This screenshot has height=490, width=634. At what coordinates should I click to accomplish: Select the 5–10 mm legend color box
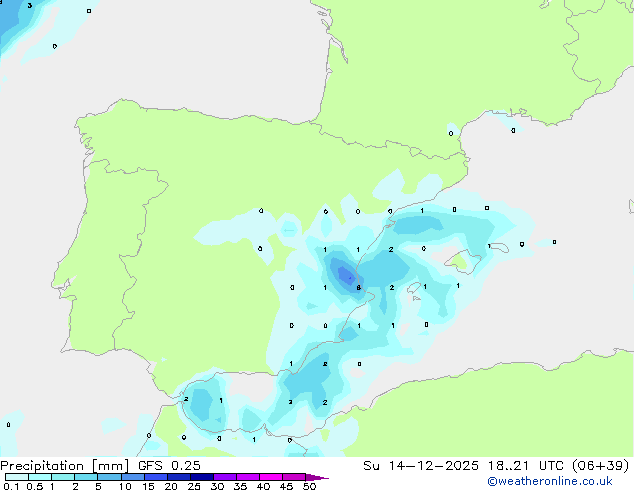click(x=110, y=477)
